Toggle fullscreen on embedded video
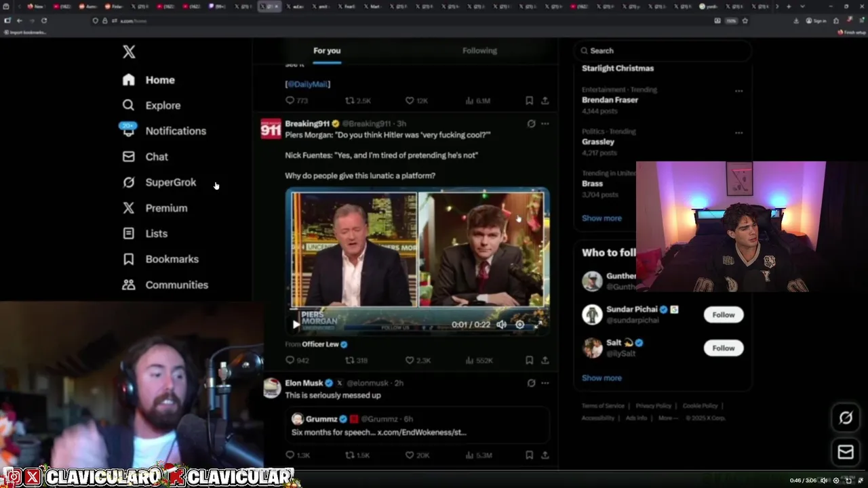The image size is (868, 488). 538,325
